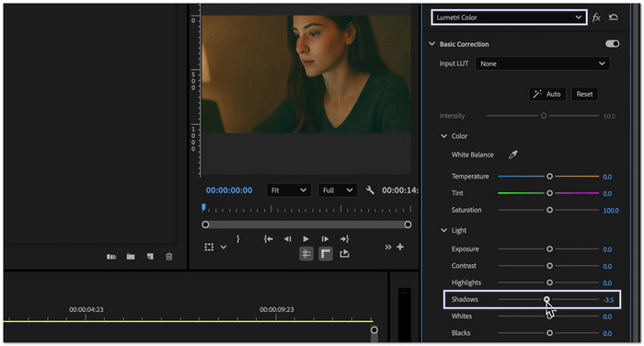Click the Go to In icon

pos(269,238)
